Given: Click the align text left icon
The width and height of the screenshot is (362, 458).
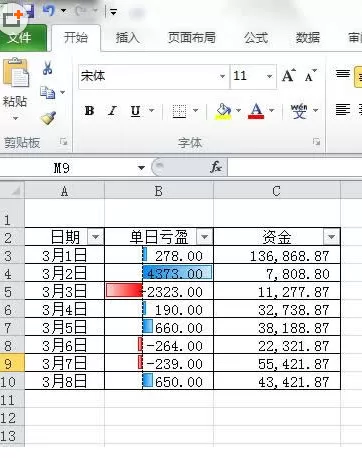Looking at the screenshot, I should 343,110.
